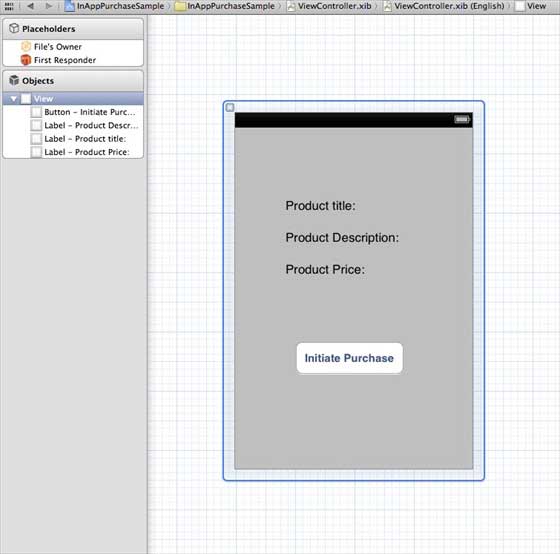Click the icon beside Button - Initiate Purc...

[x=36, y=112]
